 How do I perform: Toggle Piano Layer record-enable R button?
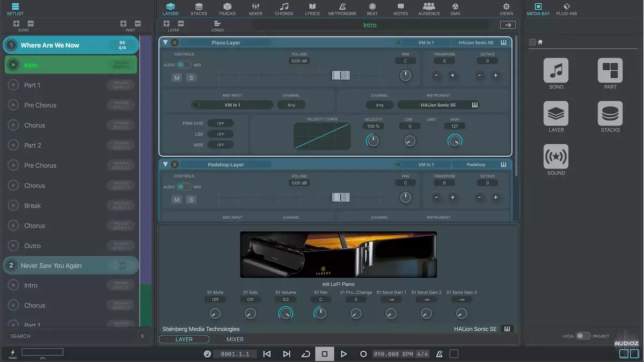pyautogui.click(x=175, y=43)
